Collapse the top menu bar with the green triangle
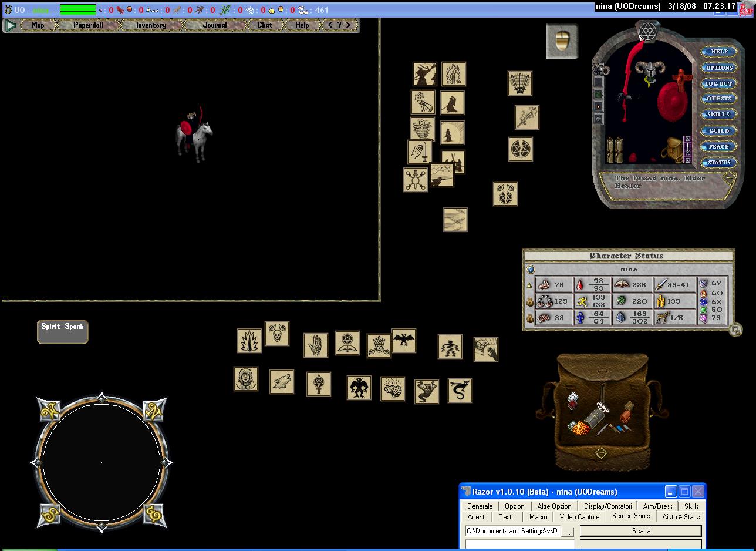The width and height of the screenshot is (756, 551). tap(11, 25)
